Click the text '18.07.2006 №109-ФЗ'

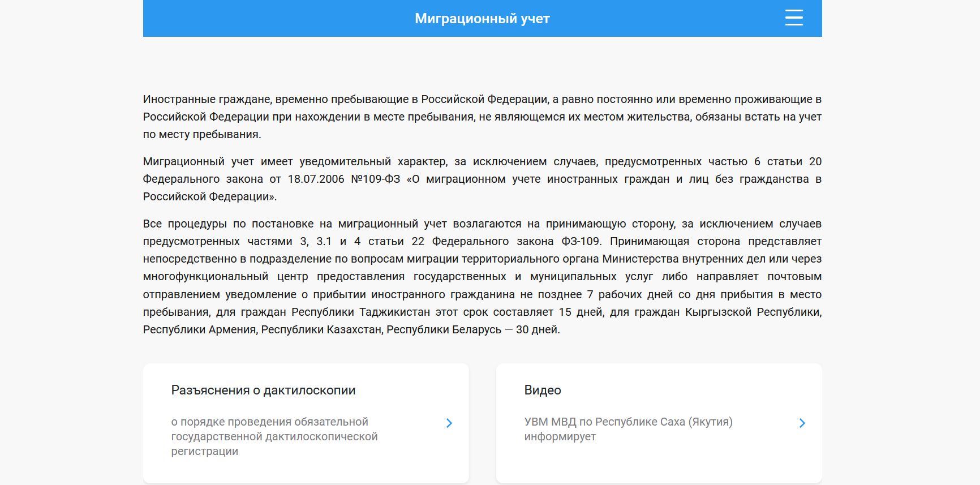pyautogui.click(x=343, y=179)
